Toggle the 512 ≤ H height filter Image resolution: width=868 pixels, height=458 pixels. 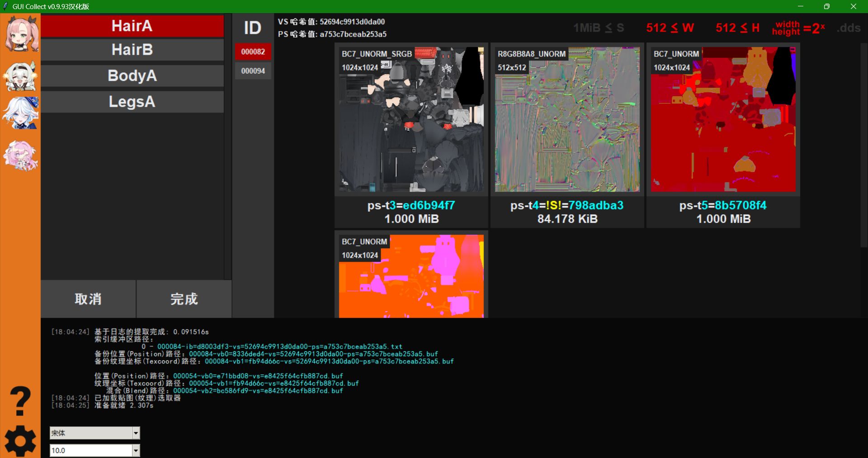pos(737,28)
